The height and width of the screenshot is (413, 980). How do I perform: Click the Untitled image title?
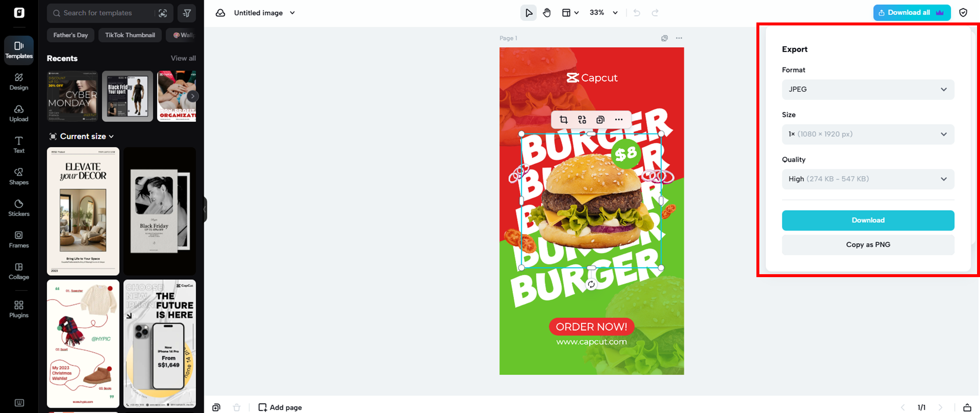(258, 13)
